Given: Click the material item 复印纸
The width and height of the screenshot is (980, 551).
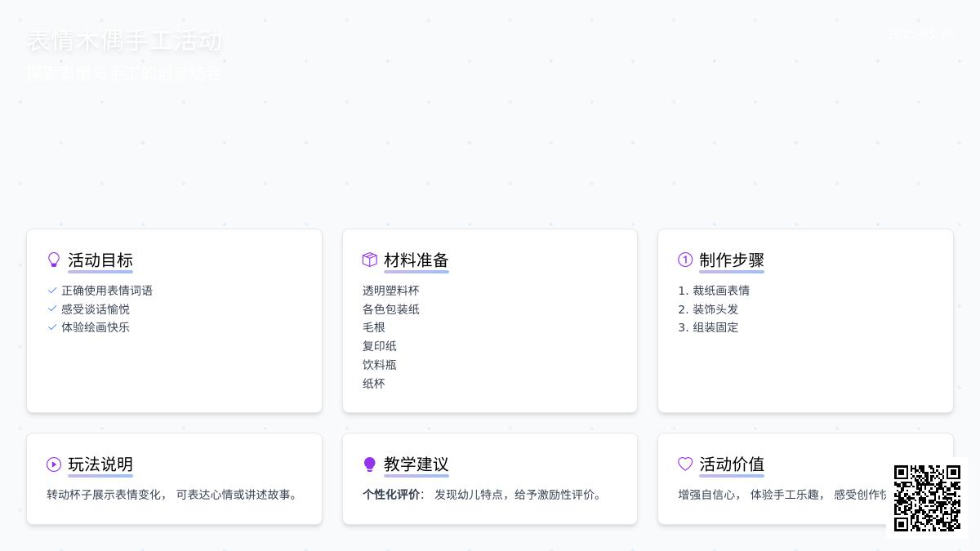Looking at the screenshot, I should pyautogui.click(x=380, y=346).
